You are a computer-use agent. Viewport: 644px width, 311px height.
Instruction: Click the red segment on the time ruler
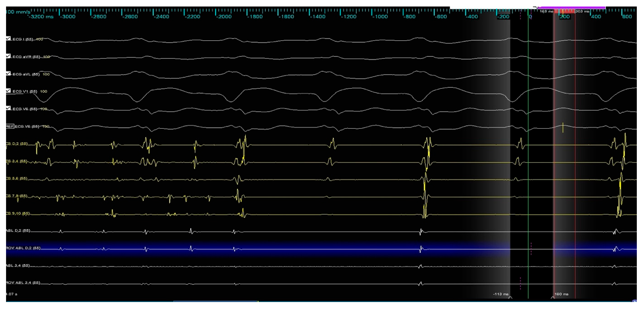565,11
